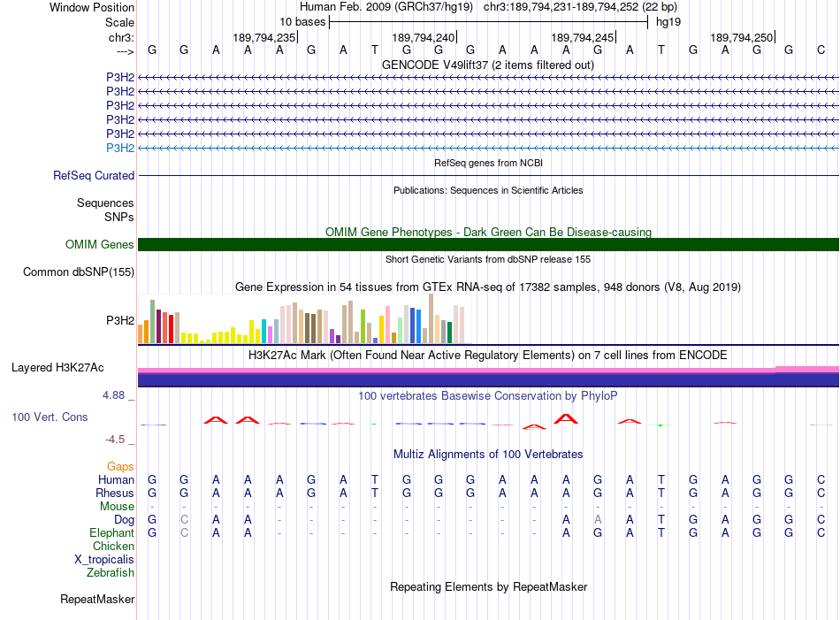The image size is (840, 620).
Task: Click the chr3:189,794,231-189,794,252 (22 bp) position text
Action: coord(580,7)
